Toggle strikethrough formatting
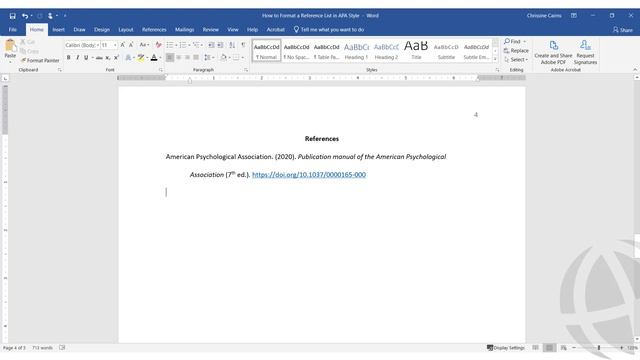 point(99,58)
